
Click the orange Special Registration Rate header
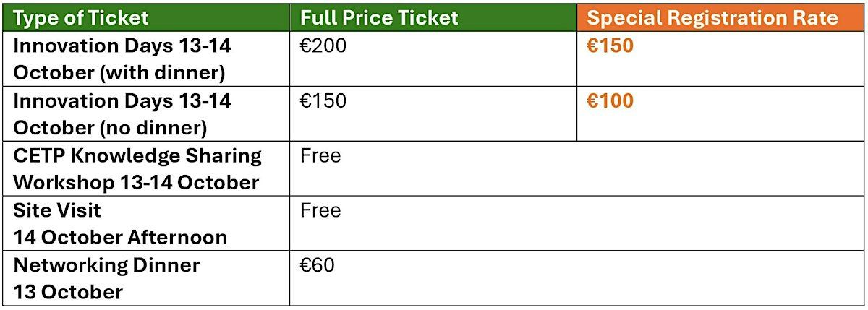tap(720, 17)
